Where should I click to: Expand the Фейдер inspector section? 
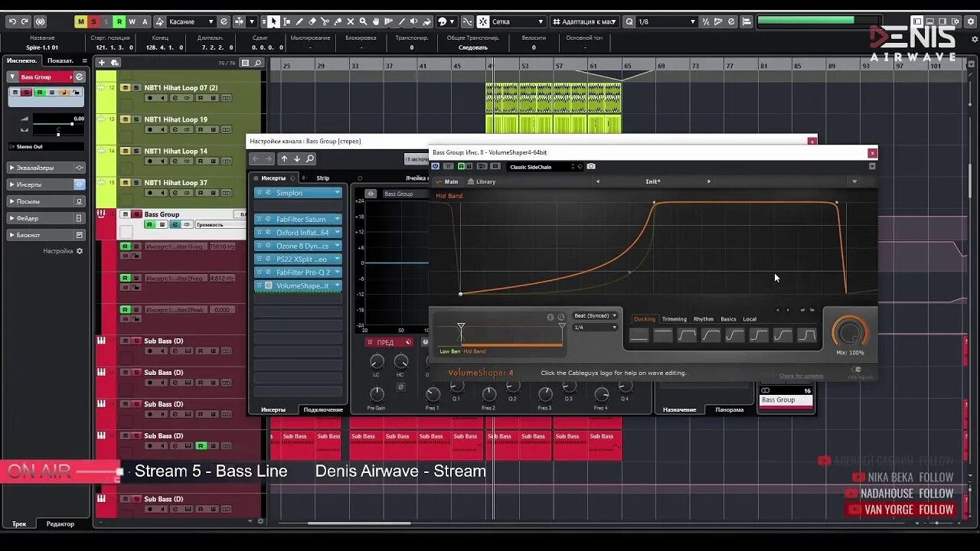[47, 218]
